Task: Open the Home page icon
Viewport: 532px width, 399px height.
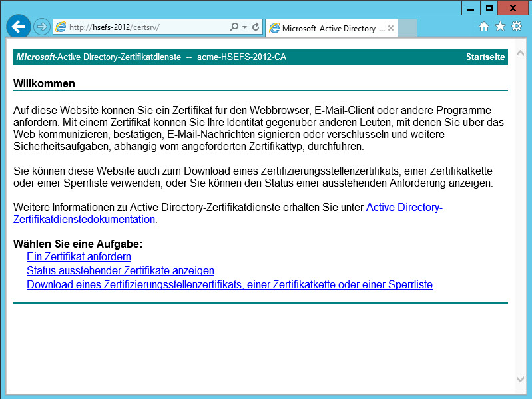Action: click(484, 27)
